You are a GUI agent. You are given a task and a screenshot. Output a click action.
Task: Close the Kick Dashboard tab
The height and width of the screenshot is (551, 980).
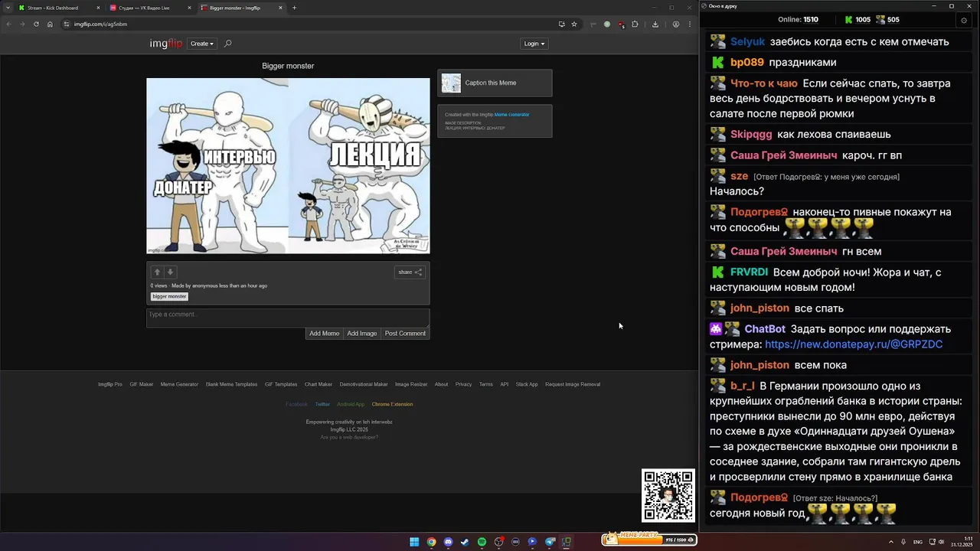[x=98, y=8]
